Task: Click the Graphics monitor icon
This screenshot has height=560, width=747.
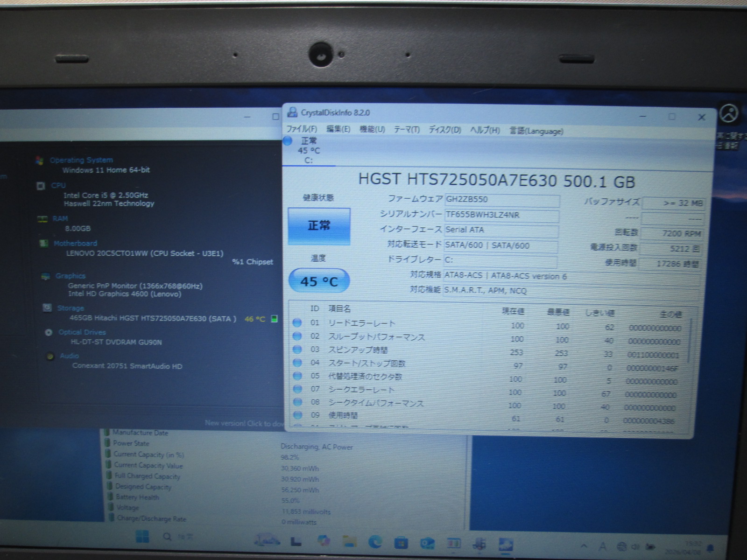Action: (45, 276)
